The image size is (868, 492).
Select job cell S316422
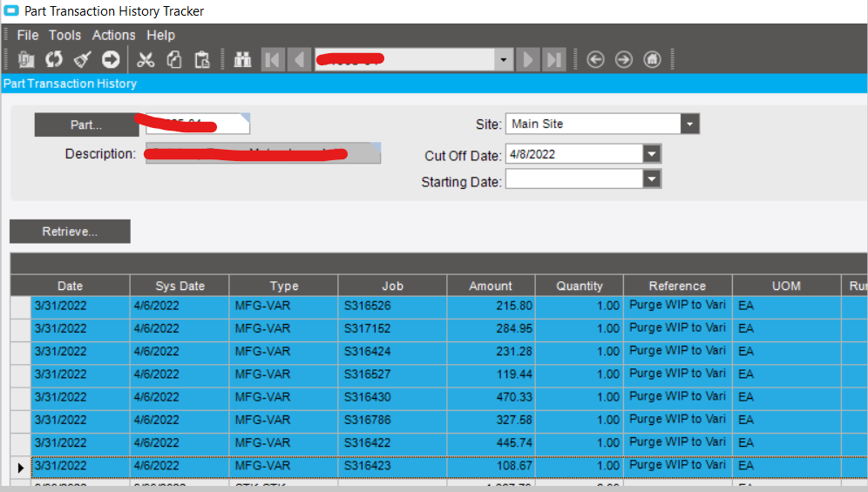pyautogui.click(x=392, y=442)
